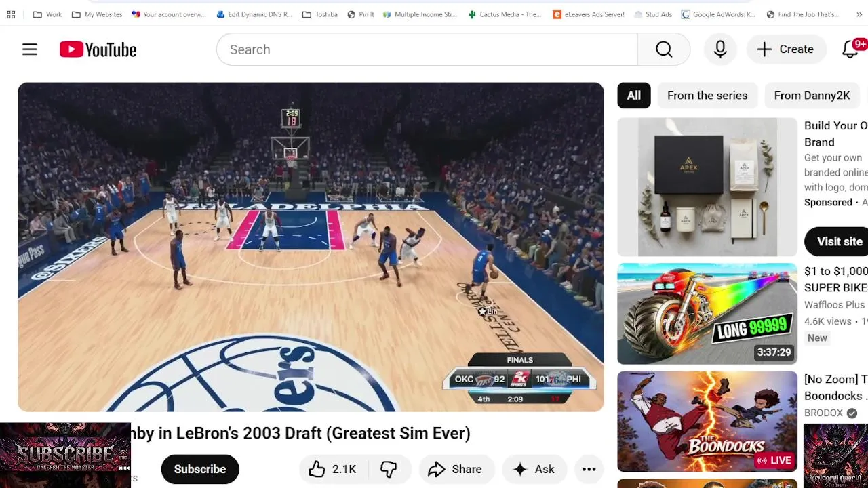Click the video player area
The image size is (868, 488).
coord(311,247)
